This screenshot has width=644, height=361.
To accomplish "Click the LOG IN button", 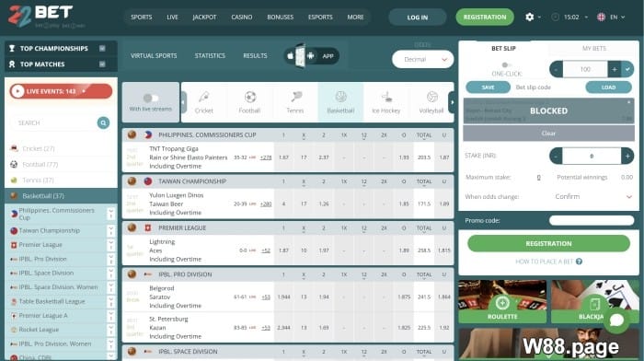I will 418,17.
